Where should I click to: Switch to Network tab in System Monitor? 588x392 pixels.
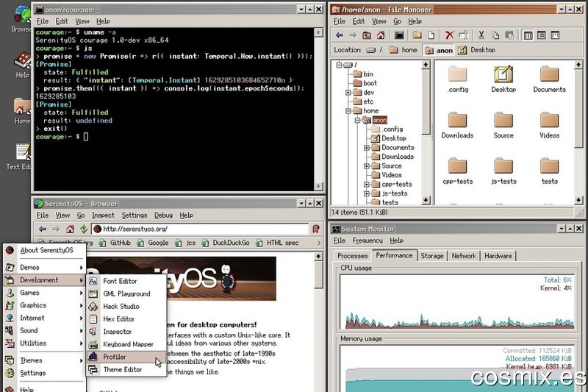(x=464, y=256)
